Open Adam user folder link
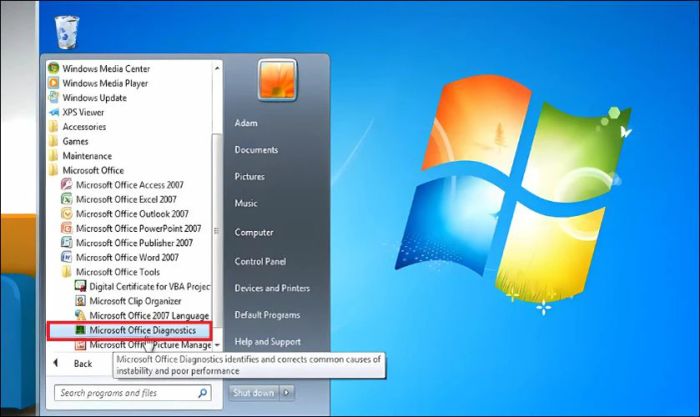The width and height of the screenshot is (700, 417). pyautogui.click(x=246, y=123)
